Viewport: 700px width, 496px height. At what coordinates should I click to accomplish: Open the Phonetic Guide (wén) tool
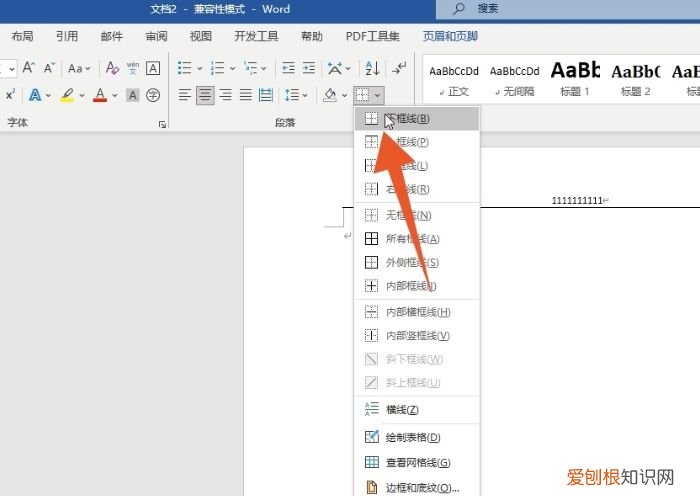point(133,68)
